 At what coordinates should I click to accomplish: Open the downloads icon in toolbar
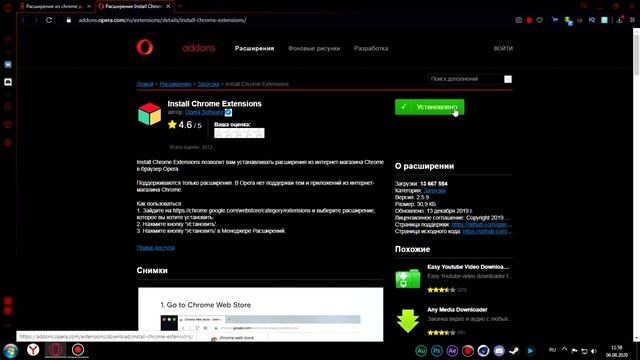click(x=620, y=20)
